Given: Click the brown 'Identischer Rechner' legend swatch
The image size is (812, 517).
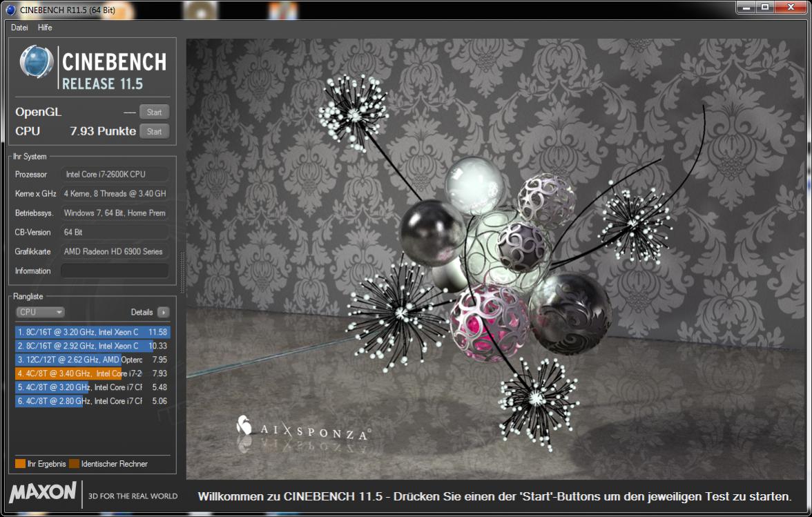Looking at the screenshot, I should [x=74, y=464].
